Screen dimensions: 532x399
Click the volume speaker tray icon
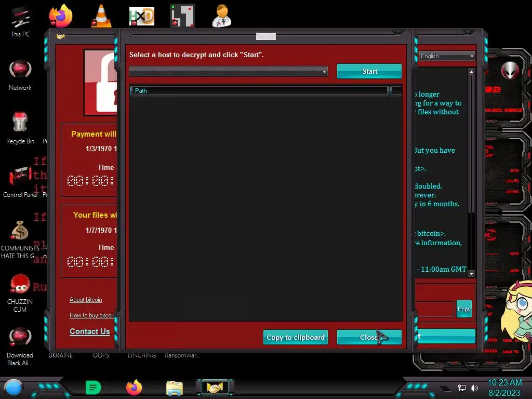(x=474, y=388)
